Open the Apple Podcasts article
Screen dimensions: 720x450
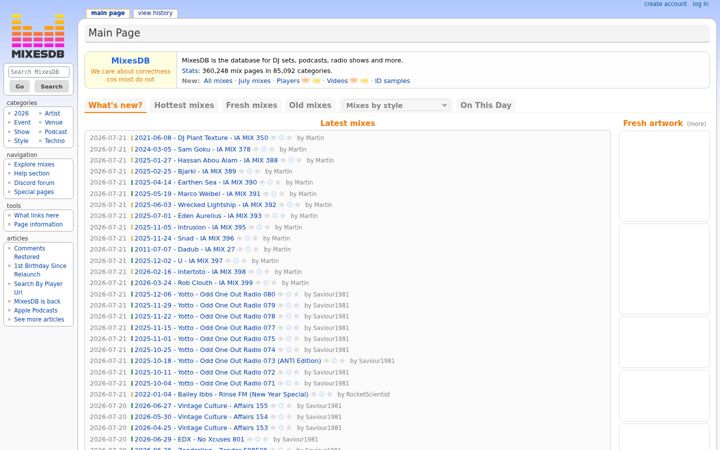pos(35,310)
